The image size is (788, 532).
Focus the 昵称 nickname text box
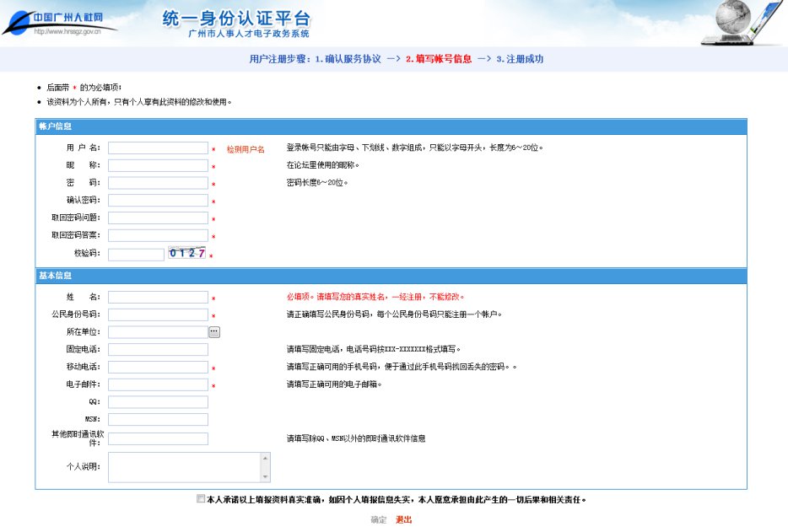coord(158,166)
